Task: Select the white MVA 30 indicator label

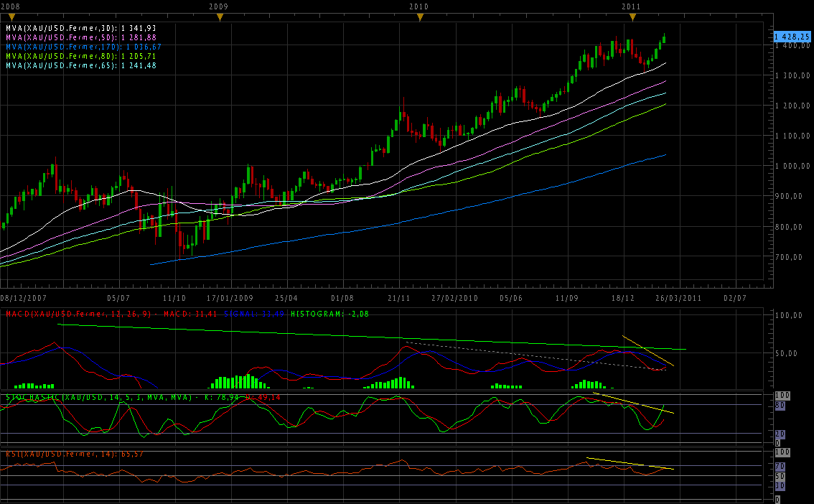Action: (81, 28)
